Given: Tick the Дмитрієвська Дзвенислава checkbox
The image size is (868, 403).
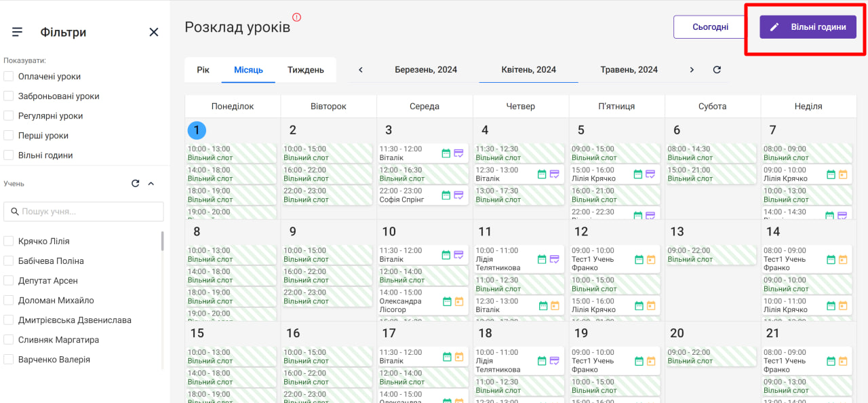Looking at the screenshot, I should pyautogui.click(x=9, y=320).
